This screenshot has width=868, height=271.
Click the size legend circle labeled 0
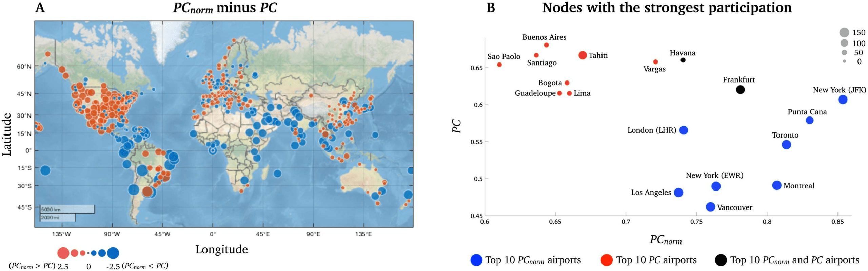pyautogui.click(x=844, y=61)
